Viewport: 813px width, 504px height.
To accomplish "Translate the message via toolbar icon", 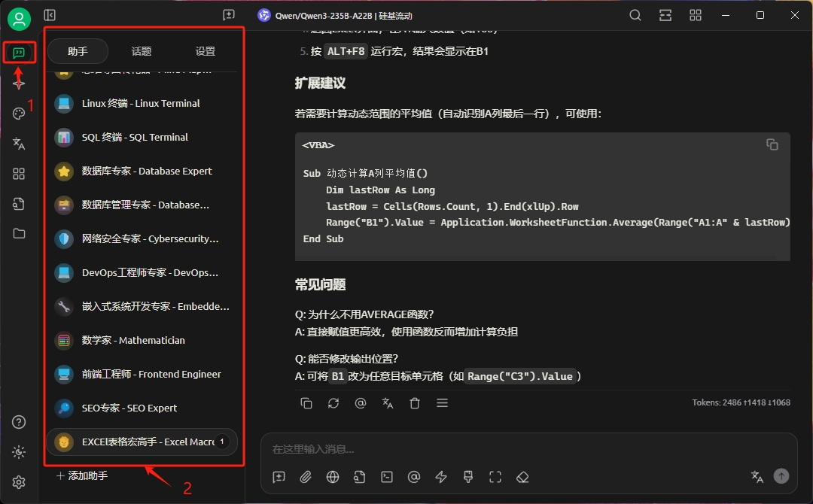I will click(388, 403).
